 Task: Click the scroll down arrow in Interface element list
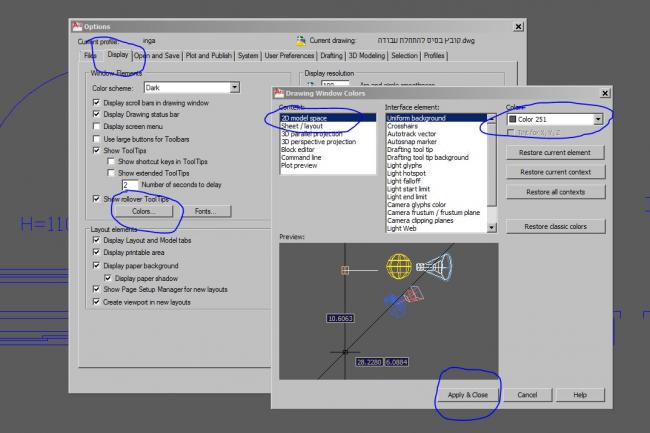coord(492,227)
